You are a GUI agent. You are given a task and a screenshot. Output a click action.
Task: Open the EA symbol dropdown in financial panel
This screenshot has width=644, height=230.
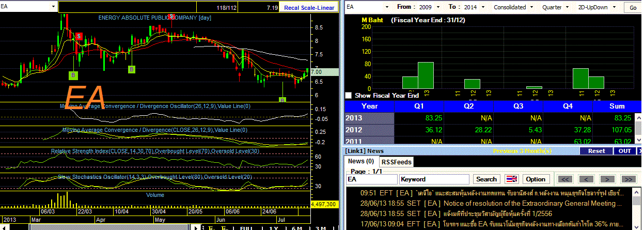[x=386, y=7]
